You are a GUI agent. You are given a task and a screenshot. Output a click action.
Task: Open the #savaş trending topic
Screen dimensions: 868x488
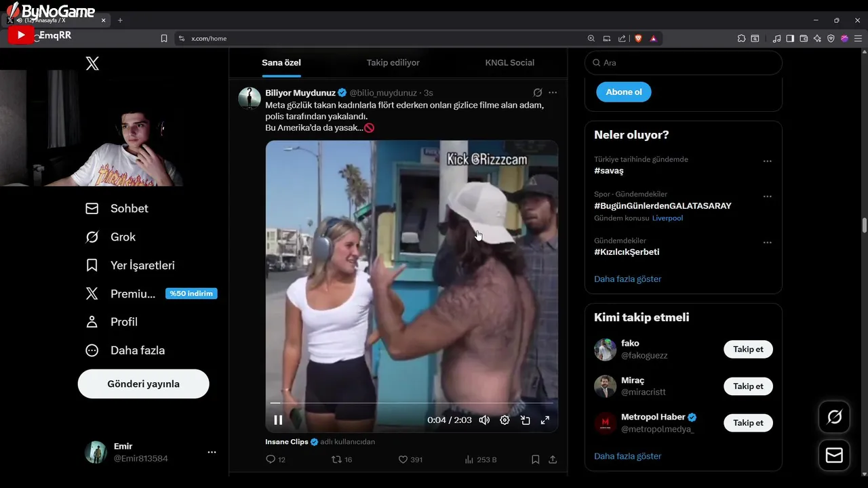(609, 171)
